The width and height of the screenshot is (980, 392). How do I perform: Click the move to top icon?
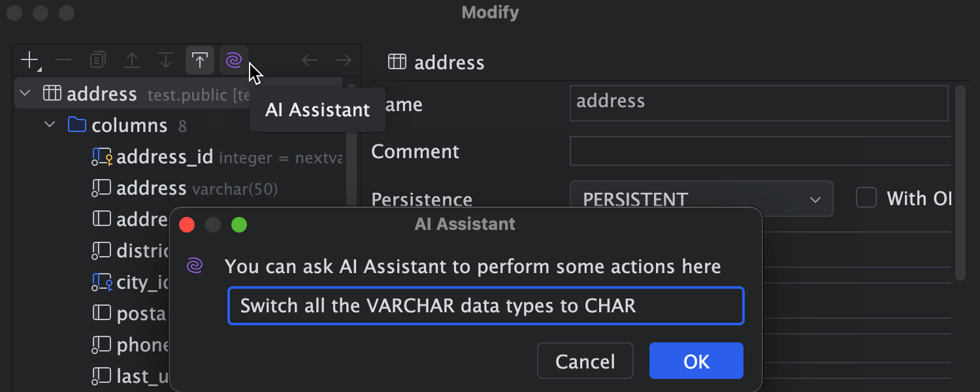pos(200,61)
